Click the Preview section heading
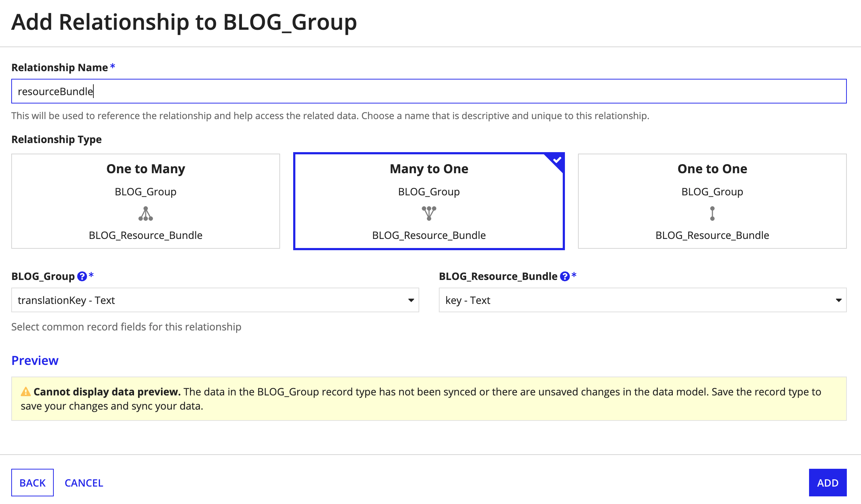Viewport: 861px width, 504px height. point(35,361)
